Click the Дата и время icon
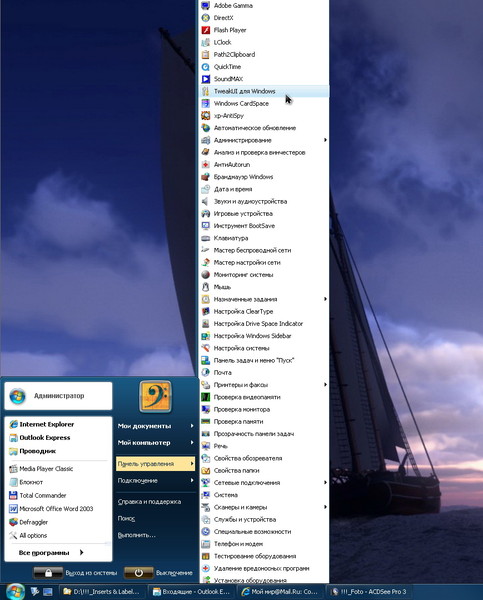The image size is (483, 600). click(x=206, y=189)
